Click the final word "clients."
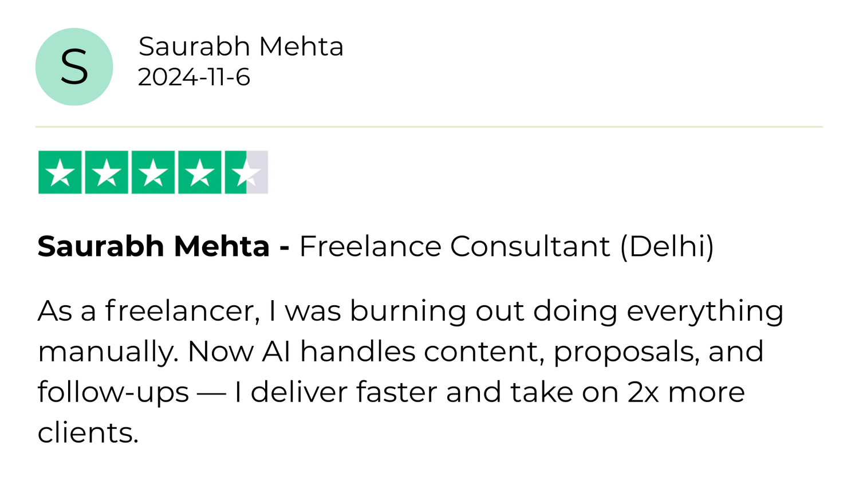This screenshot has width=859, height=504. click(88, 433)
